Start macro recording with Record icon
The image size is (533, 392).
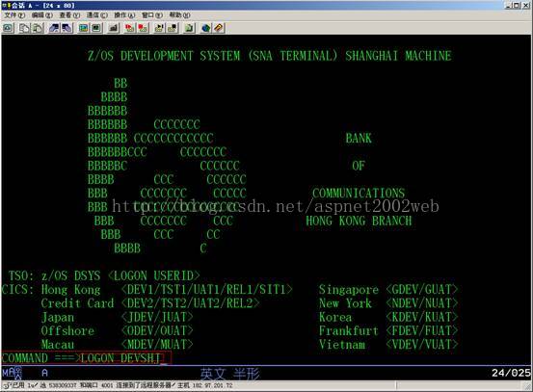click(129, 28)
